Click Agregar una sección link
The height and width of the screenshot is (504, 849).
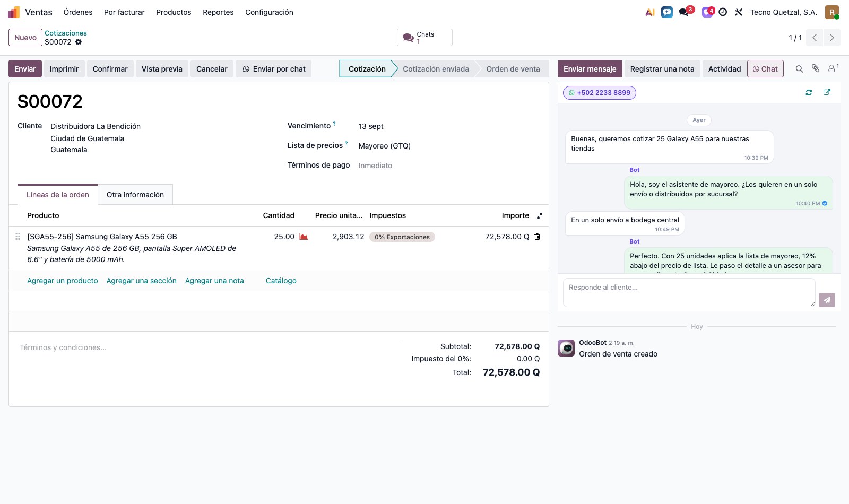142,281
